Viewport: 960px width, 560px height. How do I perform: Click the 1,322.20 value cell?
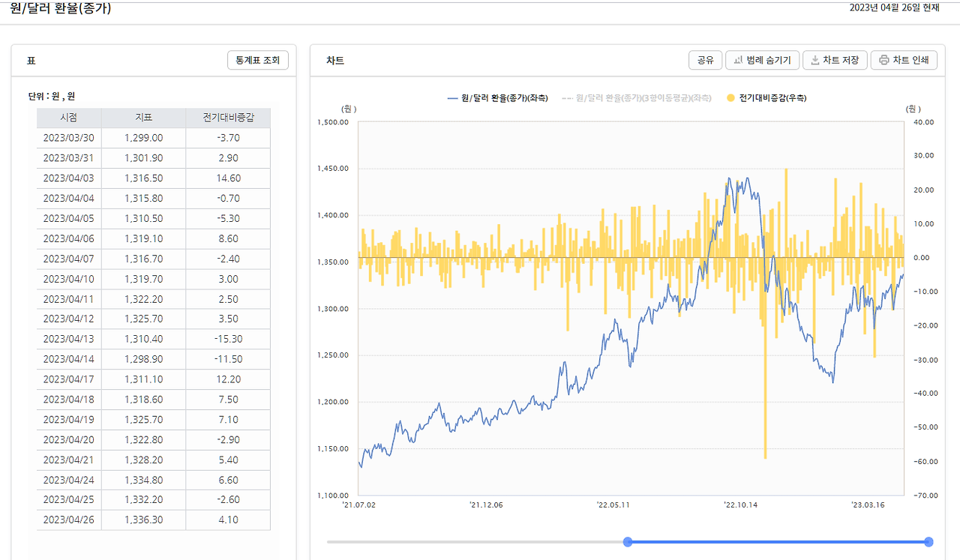tap(143, 299)
